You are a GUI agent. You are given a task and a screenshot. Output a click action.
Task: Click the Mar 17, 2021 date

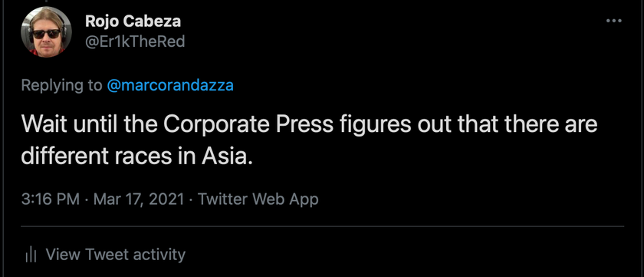[139, 200]
